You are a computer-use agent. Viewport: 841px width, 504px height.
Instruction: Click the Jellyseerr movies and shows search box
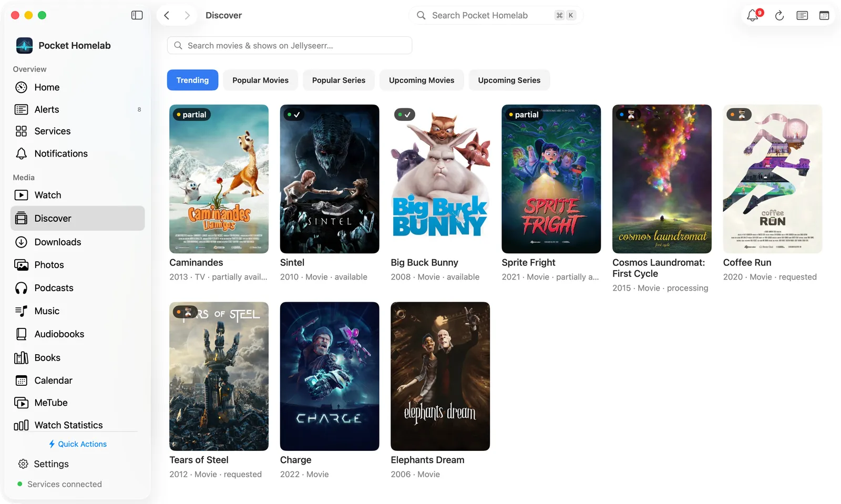[290, 45]
